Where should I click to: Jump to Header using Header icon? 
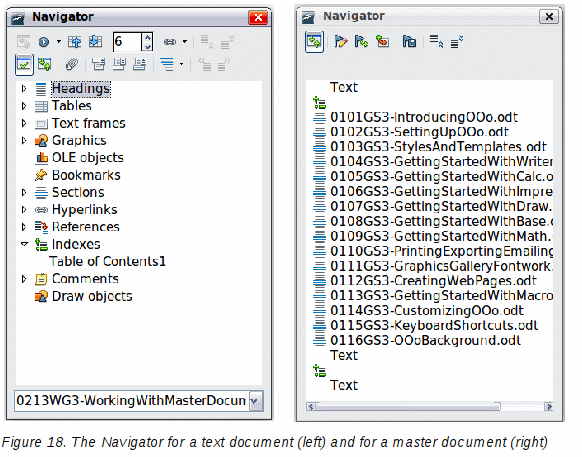(98, 65)
